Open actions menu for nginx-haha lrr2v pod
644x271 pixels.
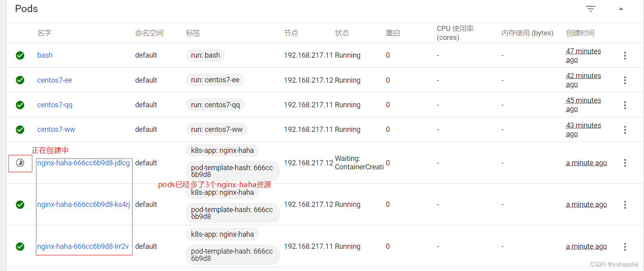(625, 247)
